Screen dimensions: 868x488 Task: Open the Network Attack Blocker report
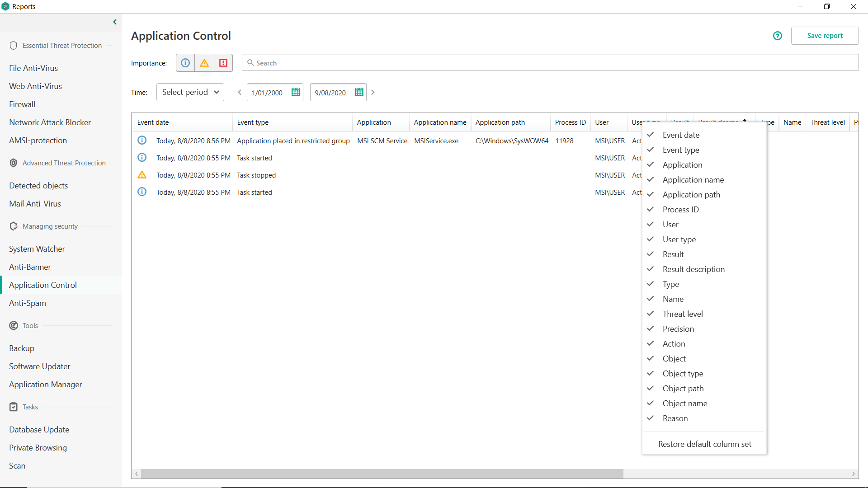[50, 122]
